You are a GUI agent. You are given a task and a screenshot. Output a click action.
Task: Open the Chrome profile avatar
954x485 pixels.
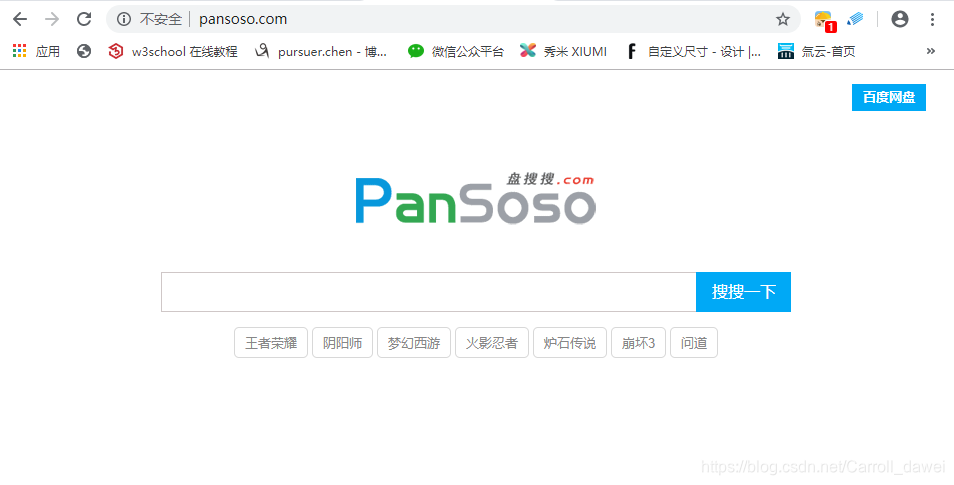pos(900,19)
